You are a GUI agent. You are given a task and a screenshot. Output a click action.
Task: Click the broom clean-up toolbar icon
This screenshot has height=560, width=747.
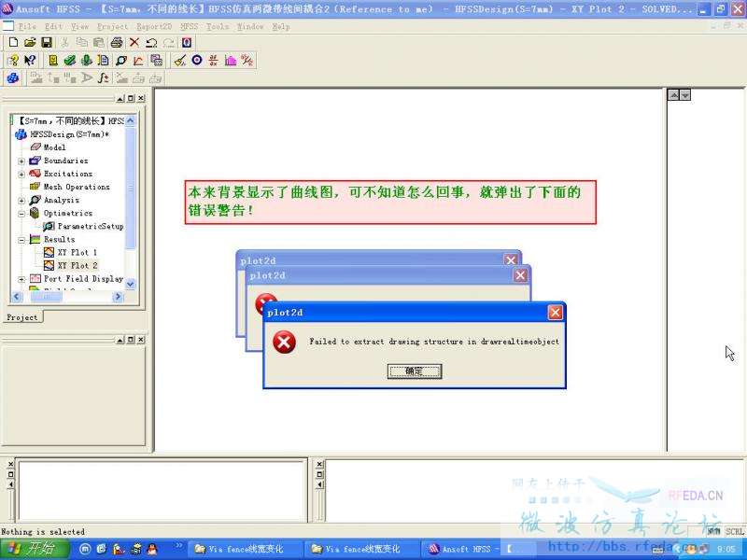(x=179, y=61)
